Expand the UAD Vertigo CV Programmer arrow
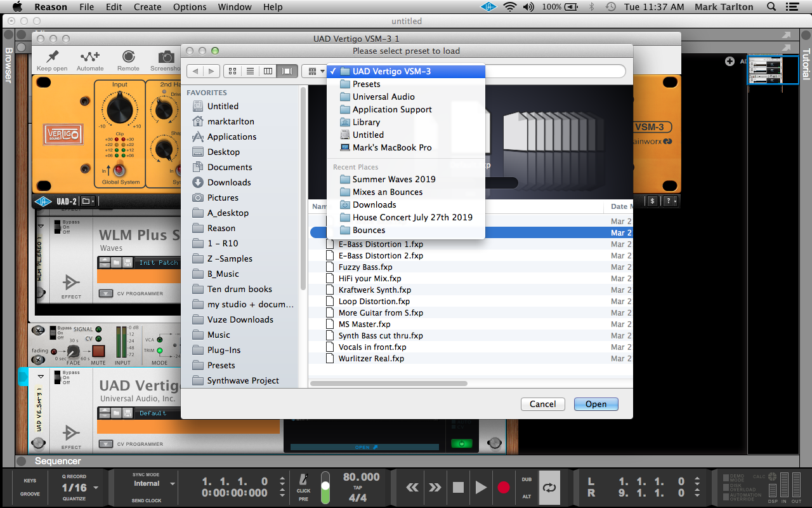 [x=106, y=444]
